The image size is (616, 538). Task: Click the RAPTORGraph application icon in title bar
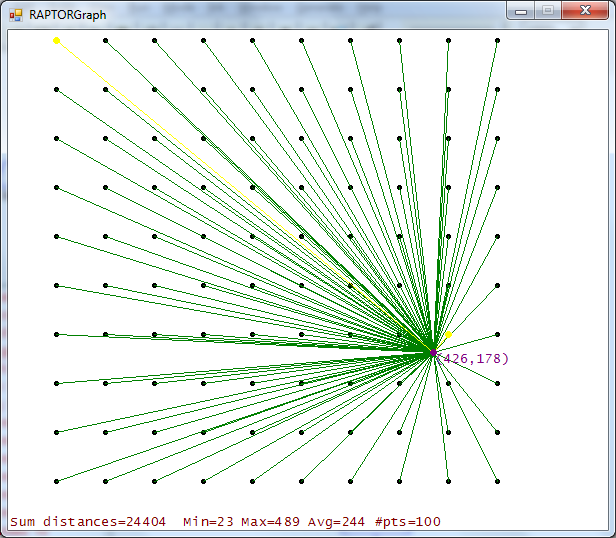(15, 15)
